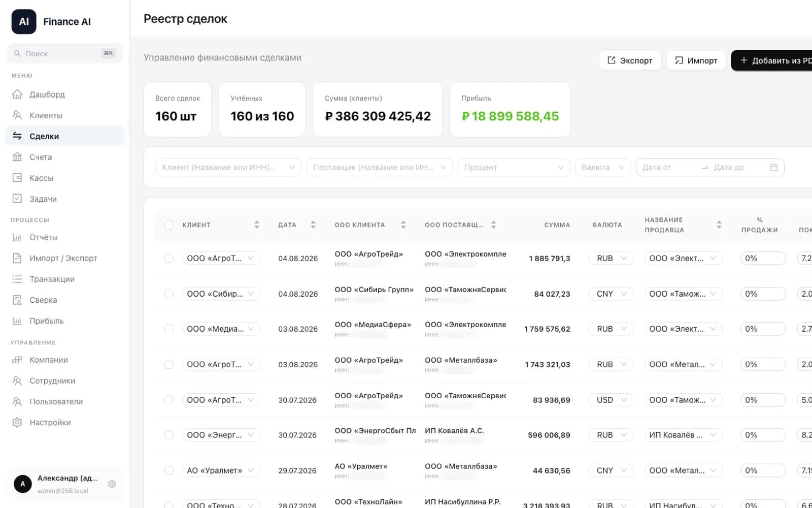Sort table by Дата column arrows
812x508 pixels.
coord(313,225)
